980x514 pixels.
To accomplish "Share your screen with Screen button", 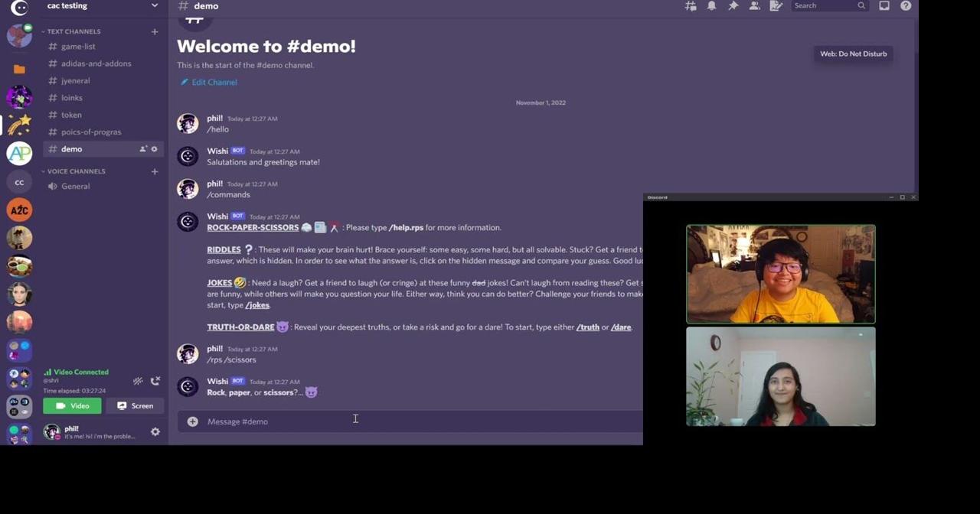I will click(135, 406).
